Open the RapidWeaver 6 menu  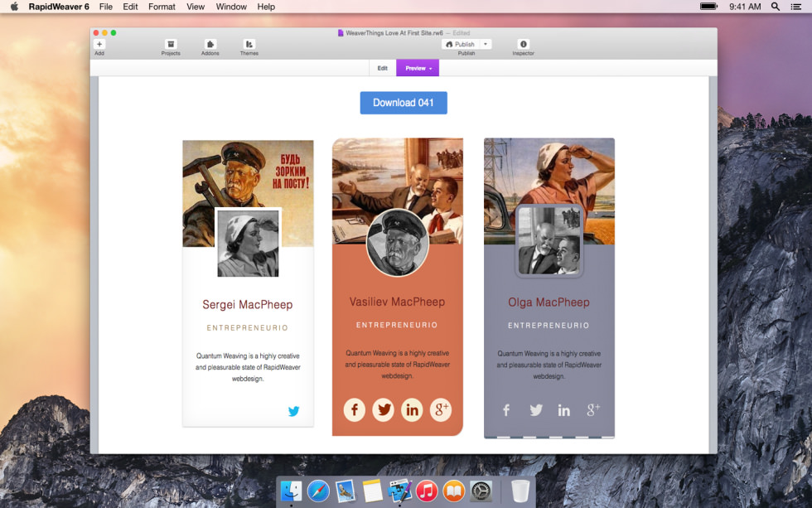click(x=59, y=7)
